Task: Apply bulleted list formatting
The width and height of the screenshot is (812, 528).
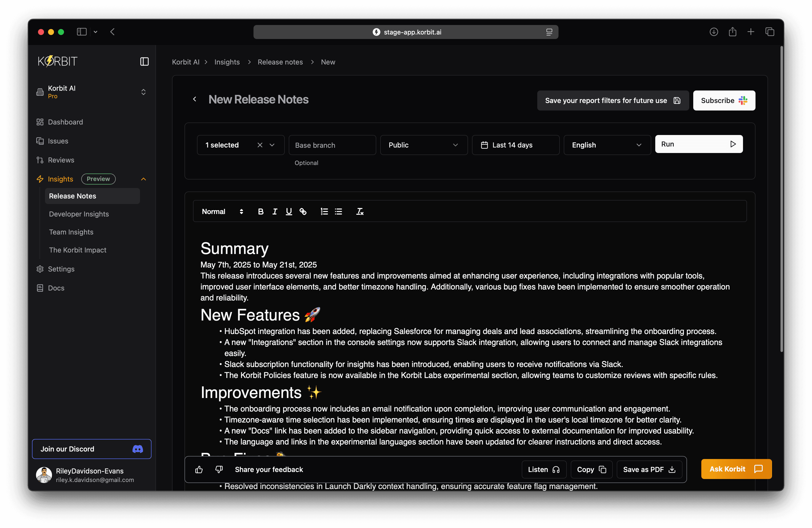Action: click(x=338, y=211)
